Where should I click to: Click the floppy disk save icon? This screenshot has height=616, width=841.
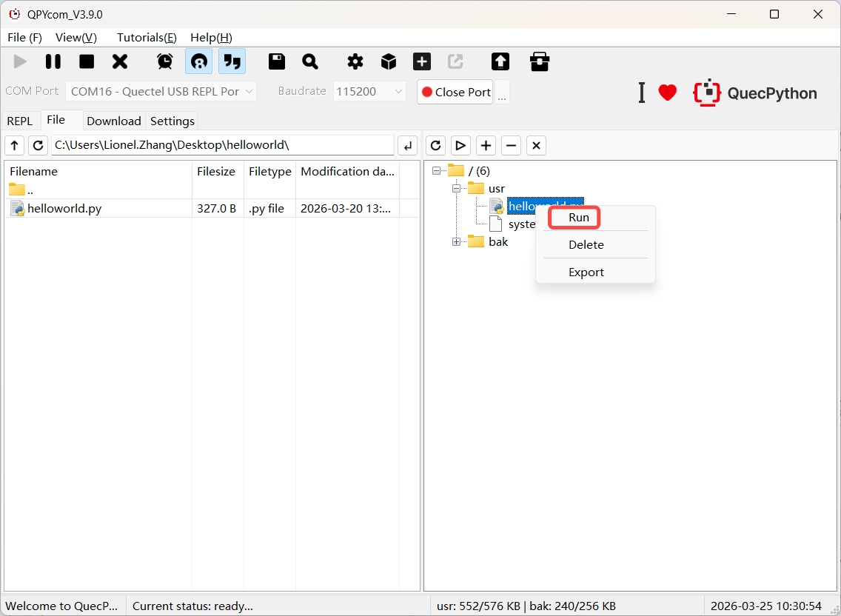pyautogui.click(x=277, y=61)
